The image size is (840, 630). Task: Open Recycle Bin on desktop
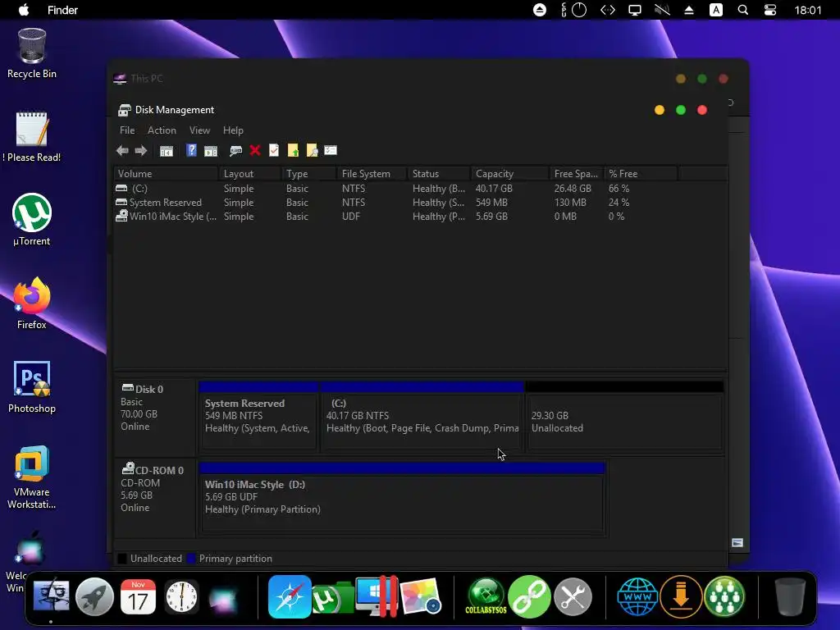[x=32, y=53]
